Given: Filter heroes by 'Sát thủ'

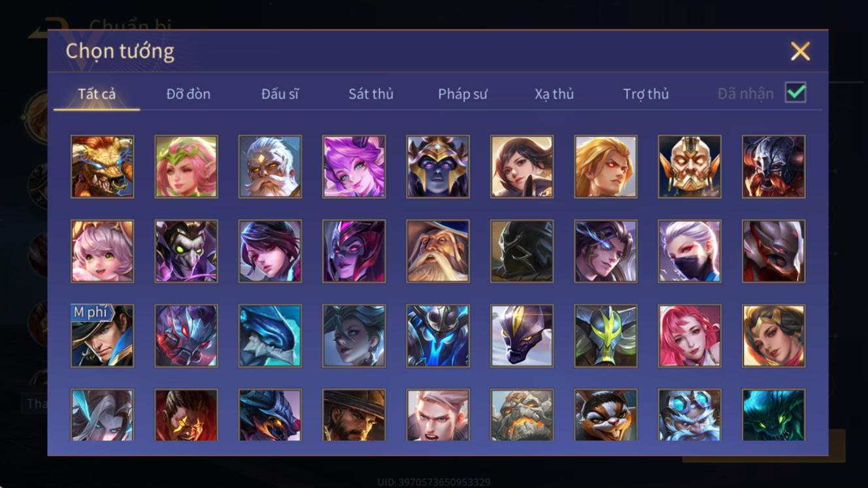Looking at the screenshot, I should [x=371, y=94].
